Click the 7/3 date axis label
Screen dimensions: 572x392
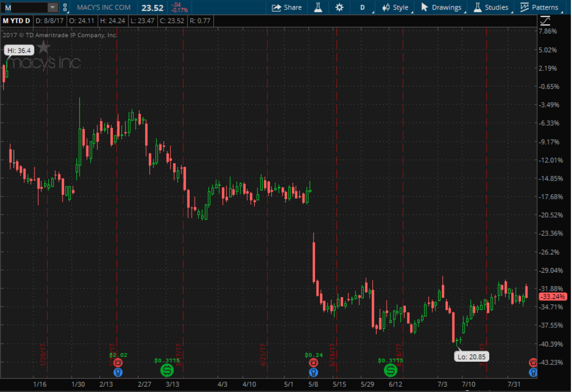click(442, 385)
